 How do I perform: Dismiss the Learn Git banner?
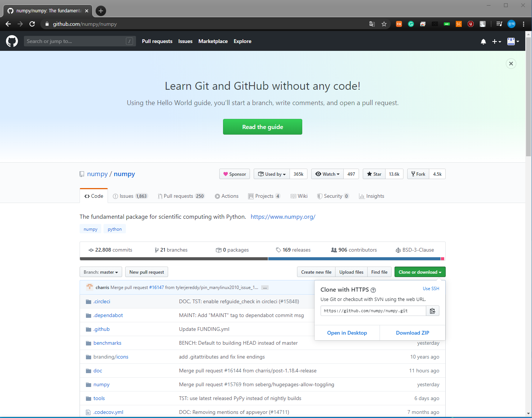[x=511, y=64]
